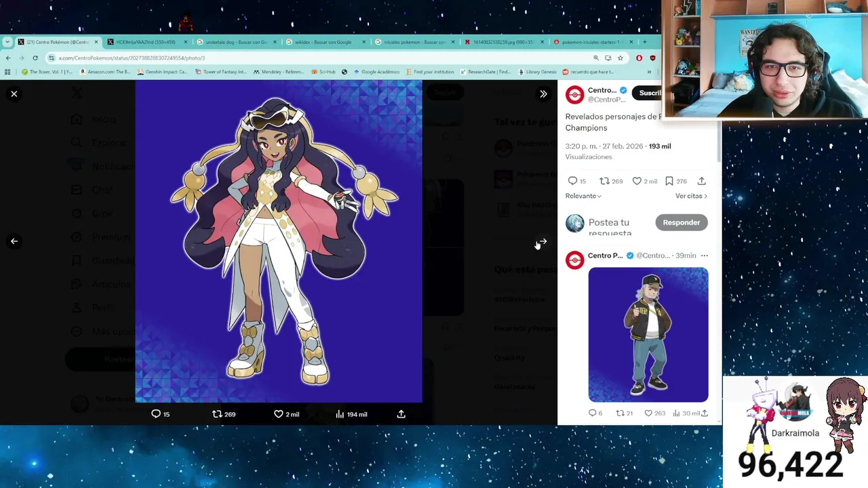Open Genshin Impact bookmark
Viewport: 868px width, 488px height.
coord(161,72)
